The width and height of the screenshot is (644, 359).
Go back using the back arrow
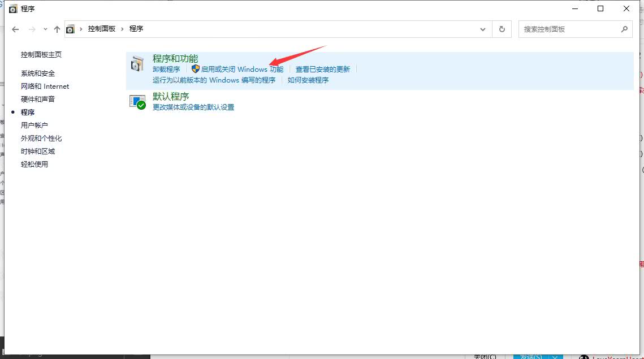pyautogui.click(x=15, y=29)
